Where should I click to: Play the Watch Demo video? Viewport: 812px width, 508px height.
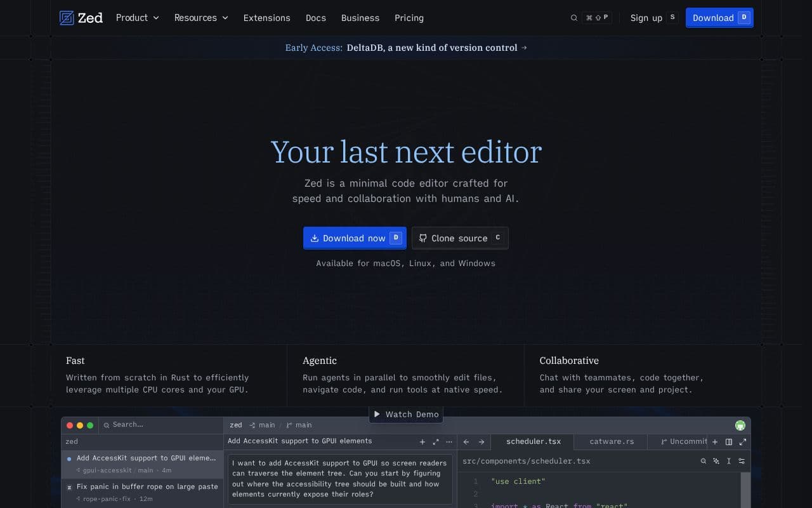click(406, 414)
